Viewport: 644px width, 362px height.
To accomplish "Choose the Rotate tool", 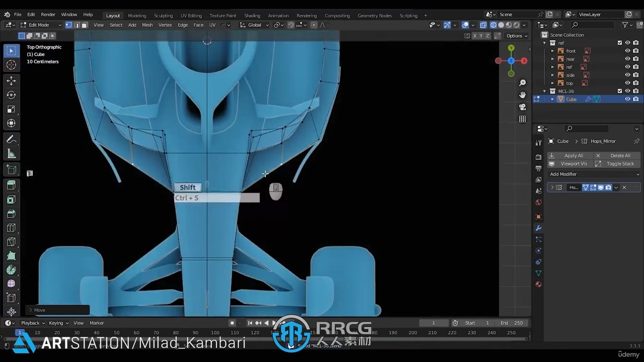I will point(11,95).
